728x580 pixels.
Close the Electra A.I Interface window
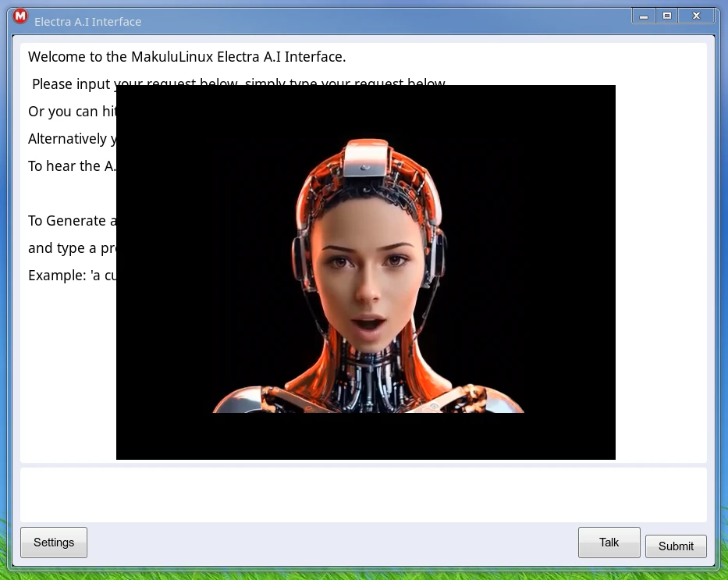point(697,16)
